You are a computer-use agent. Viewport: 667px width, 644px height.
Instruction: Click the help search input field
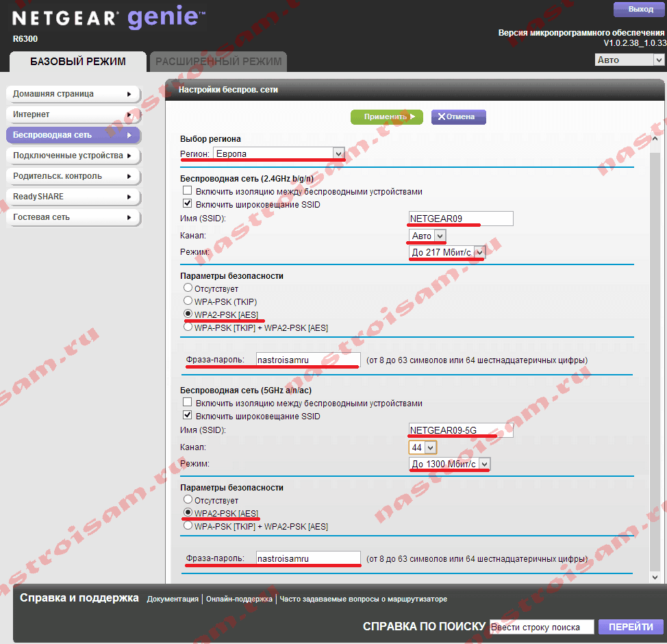(x=542, y=627)
